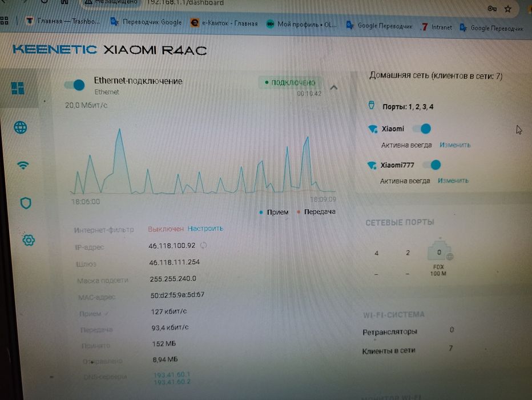The height and width of the screenshot is (400, 532).
Task: Click the IP address value 46.118.100.92
Action: (172, 246)
